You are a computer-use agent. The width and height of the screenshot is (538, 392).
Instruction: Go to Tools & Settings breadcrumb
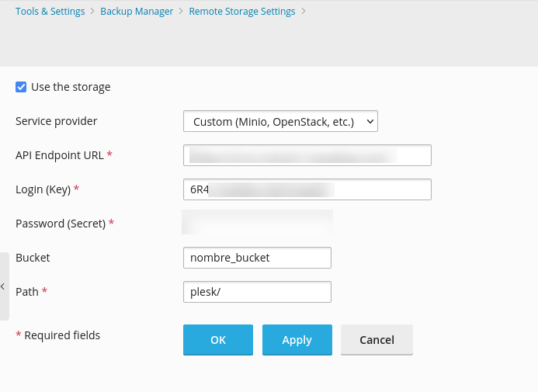(x=50, y=12)
